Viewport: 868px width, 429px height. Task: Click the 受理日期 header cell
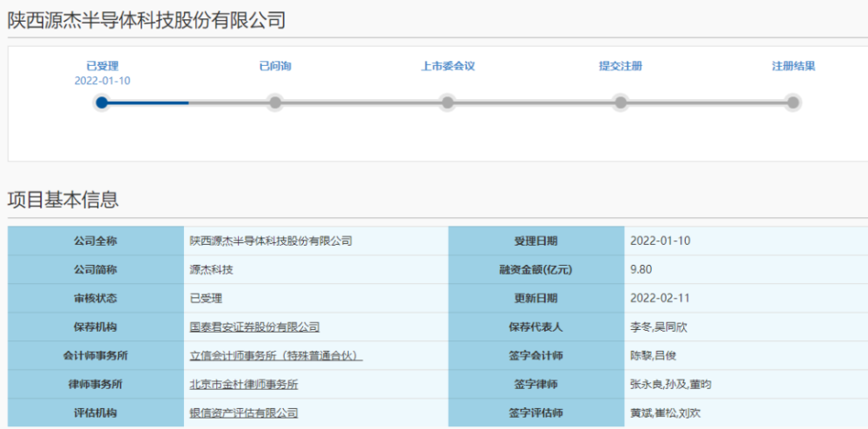[x=536, y=241]
